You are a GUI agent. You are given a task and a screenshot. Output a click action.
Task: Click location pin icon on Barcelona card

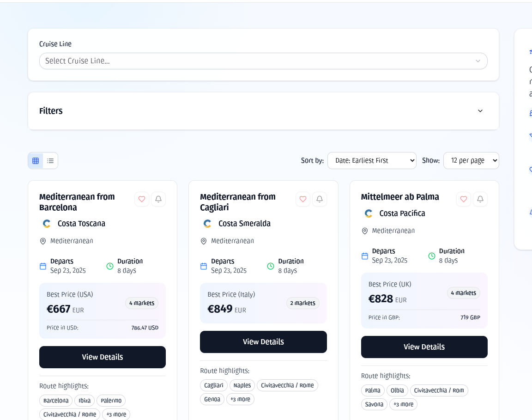[x=43, y=241]
